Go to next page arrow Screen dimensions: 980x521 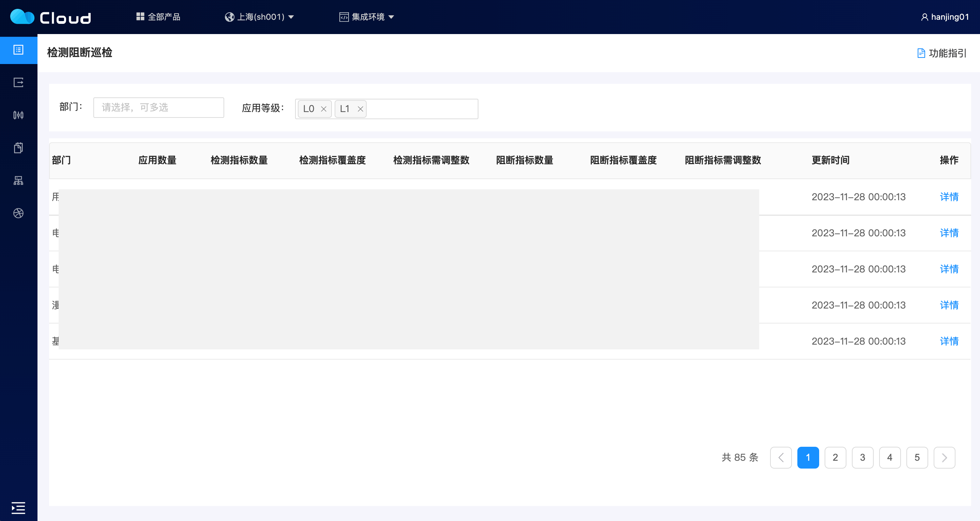[x=944, y=457]
